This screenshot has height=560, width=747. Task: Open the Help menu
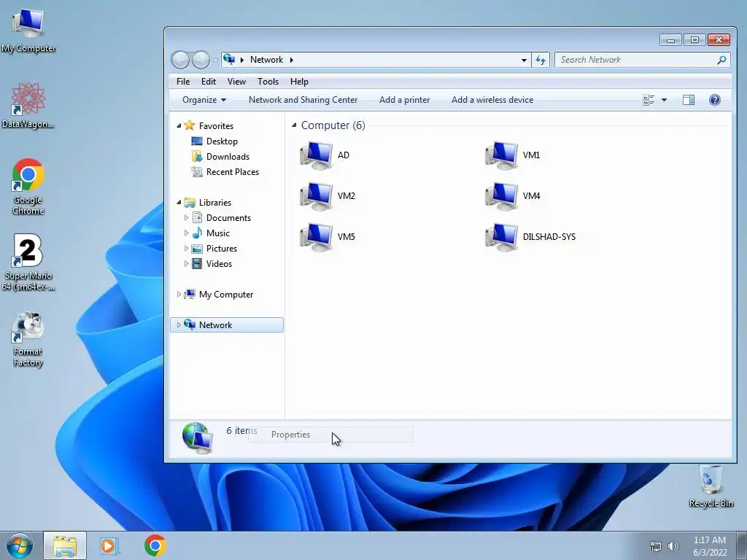click(x=299, y=82)
